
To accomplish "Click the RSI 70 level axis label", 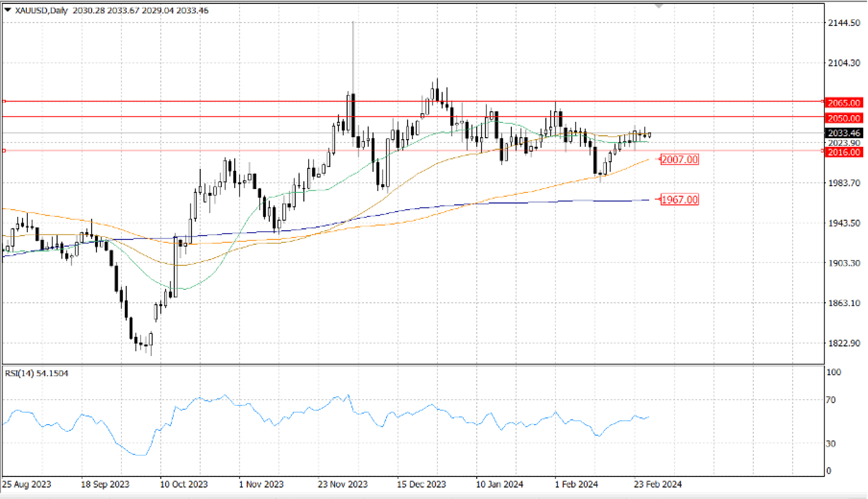I will [831, 400].
